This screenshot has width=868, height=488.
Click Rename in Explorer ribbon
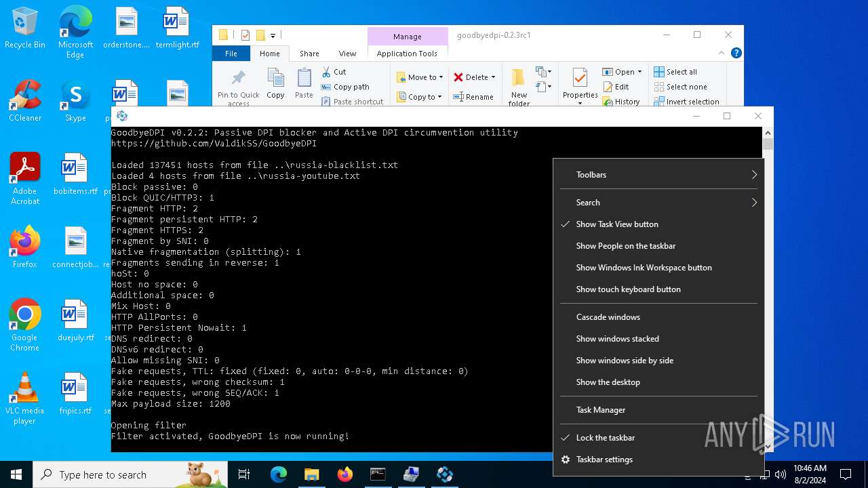pos(473,97)
